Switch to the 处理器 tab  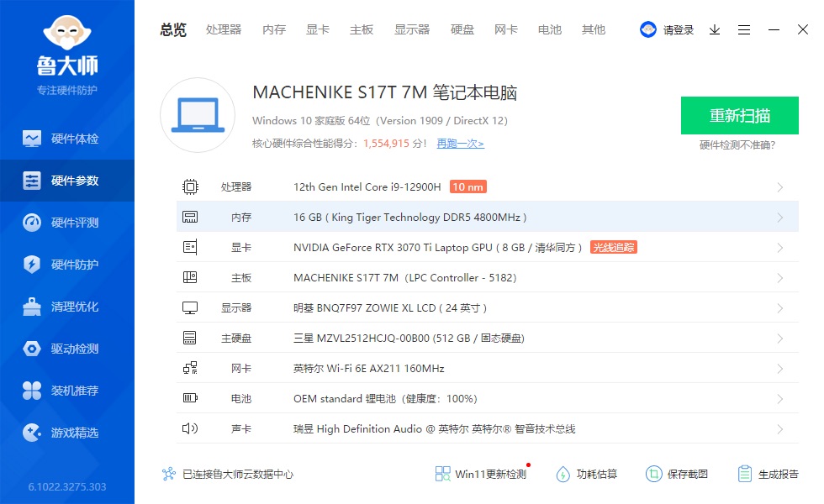click(x=224, y=30)
